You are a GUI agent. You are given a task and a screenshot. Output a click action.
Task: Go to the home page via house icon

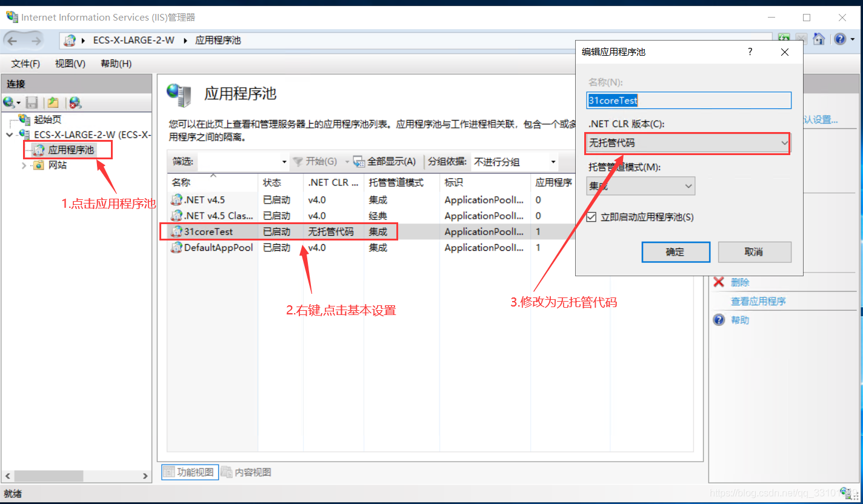click(819, 39)
